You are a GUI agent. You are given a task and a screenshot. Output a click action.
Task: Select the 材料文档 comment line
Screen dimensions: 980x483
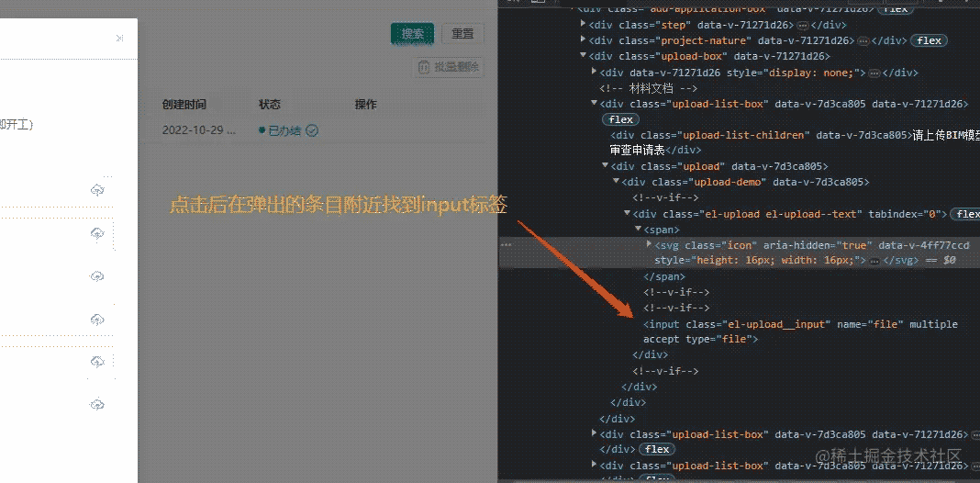[648, 88]
